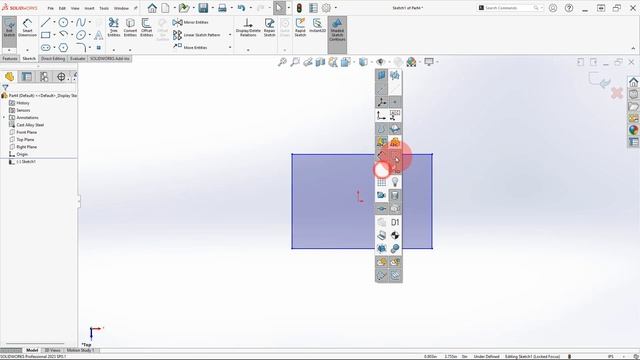The width and height of the screenshot is (640, 360).
Task: Open the ConfigurationManager panel tab icon
Action: point(44,77)
